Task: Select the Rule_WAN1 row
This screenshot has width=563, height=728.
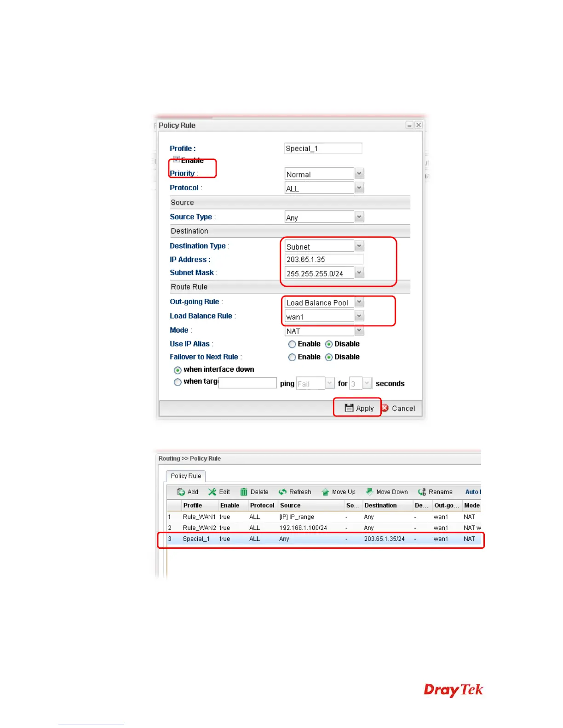Action: (324, 517)
